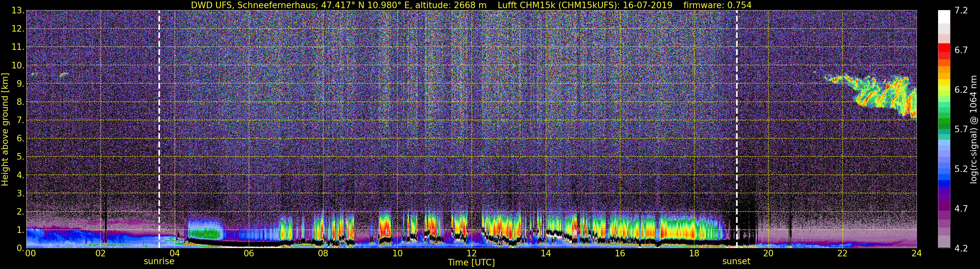
Task: Click the '16' time axis tick label
Action: coord(620,253)
